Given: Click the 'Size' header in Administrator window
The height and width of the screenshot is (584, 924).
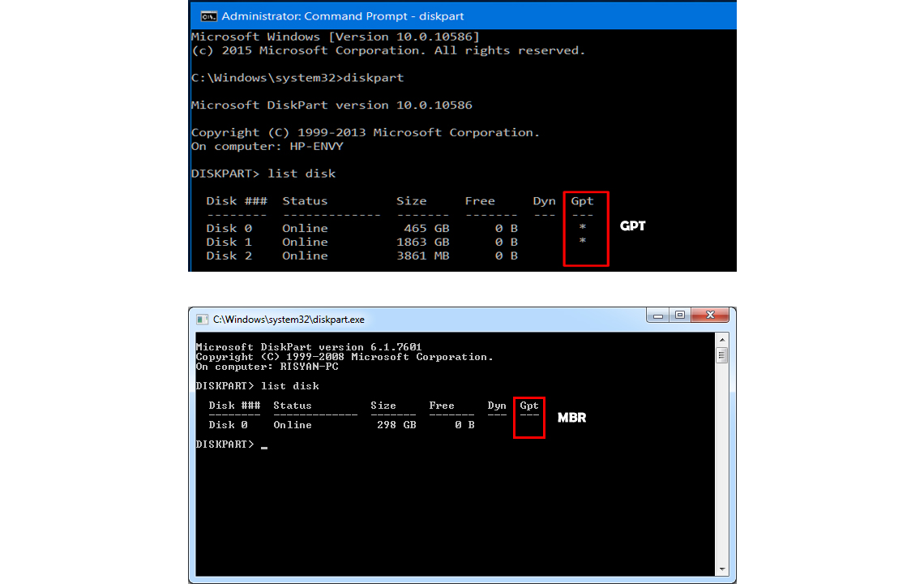Looking at the screenshot, I should click(411, 201).
